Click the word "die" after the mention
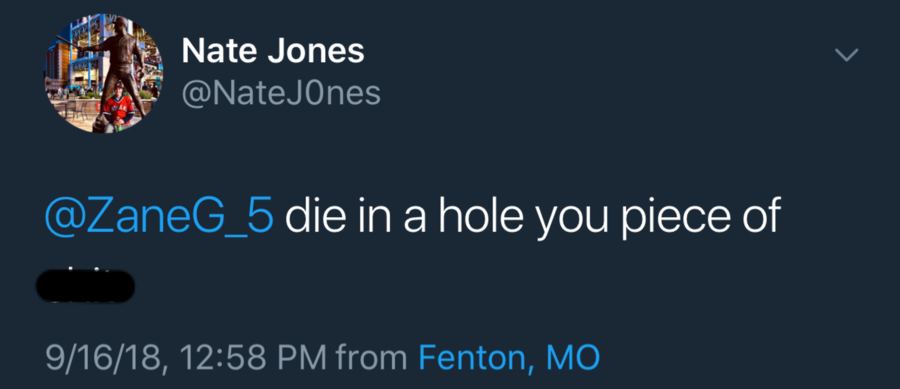The width and height of the screenshot is (900, 389). pos(312,217)
